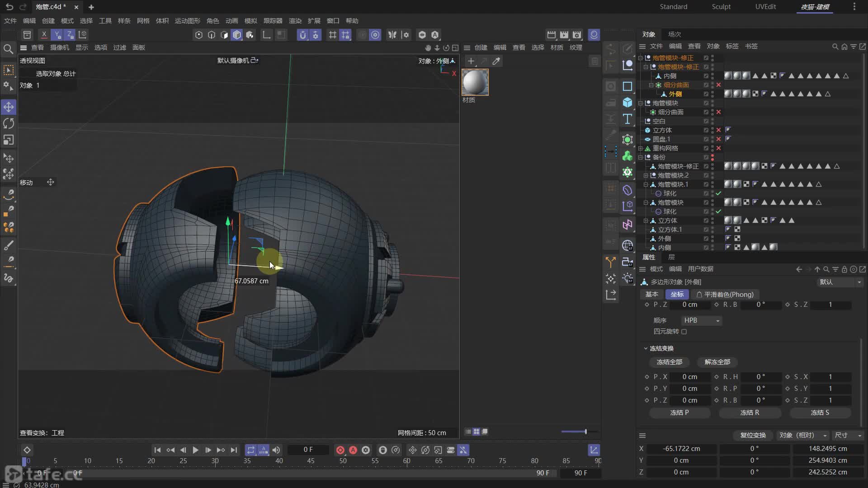
Task: Toggle Z axis lock icon
Action: coord(70,35)
